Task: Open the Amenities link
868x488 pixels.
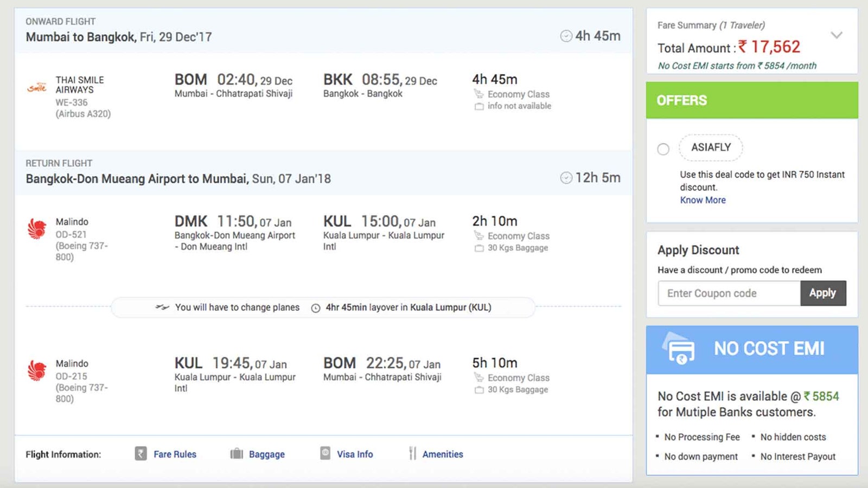Action: click(x=443, y=454)
